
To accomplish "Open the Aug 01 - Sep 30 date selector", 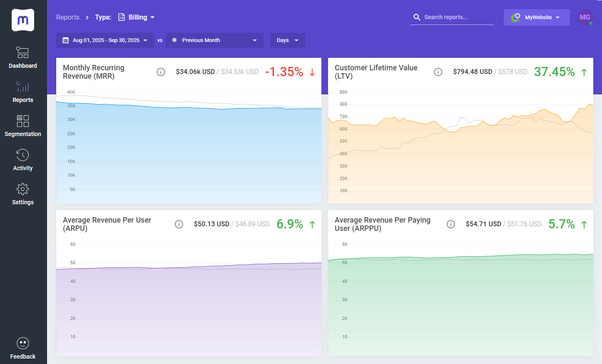I will pyautogui.click(x=104, y=40).
